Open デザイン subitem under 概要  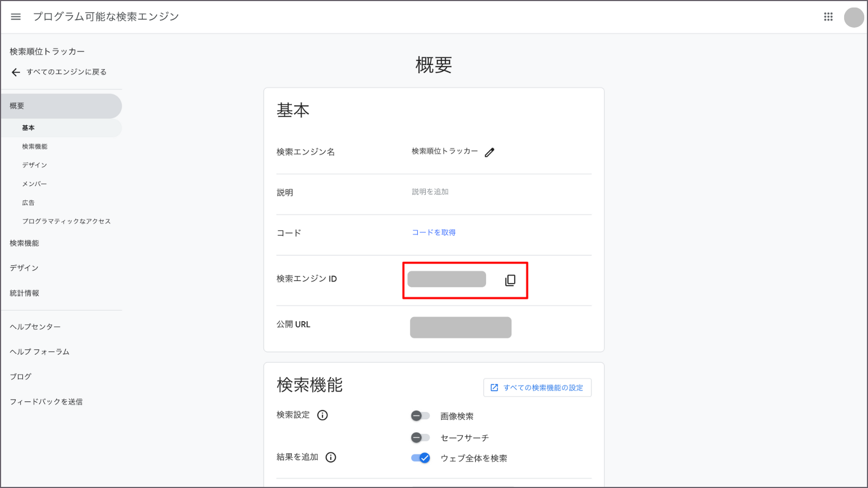[x=35, y=165]
